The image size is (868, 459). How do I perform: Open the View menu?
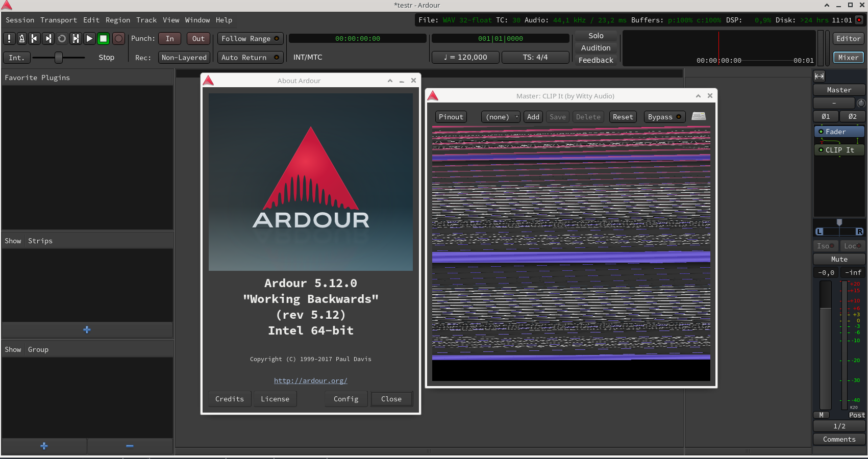tap(171, 20)
